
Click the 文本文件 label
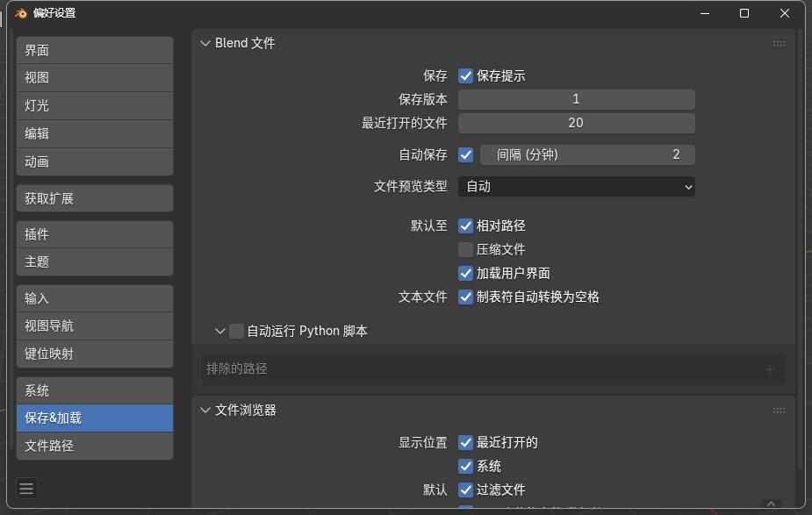point(422,297)
